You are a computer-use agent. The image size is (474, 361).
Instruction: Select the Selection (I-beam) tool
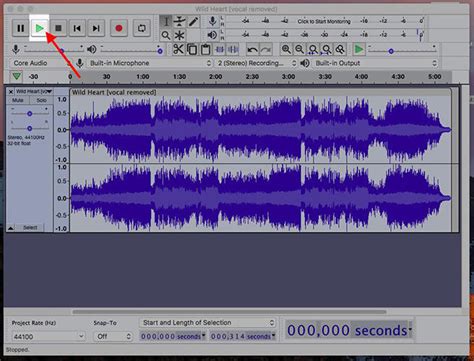(166, 22)
